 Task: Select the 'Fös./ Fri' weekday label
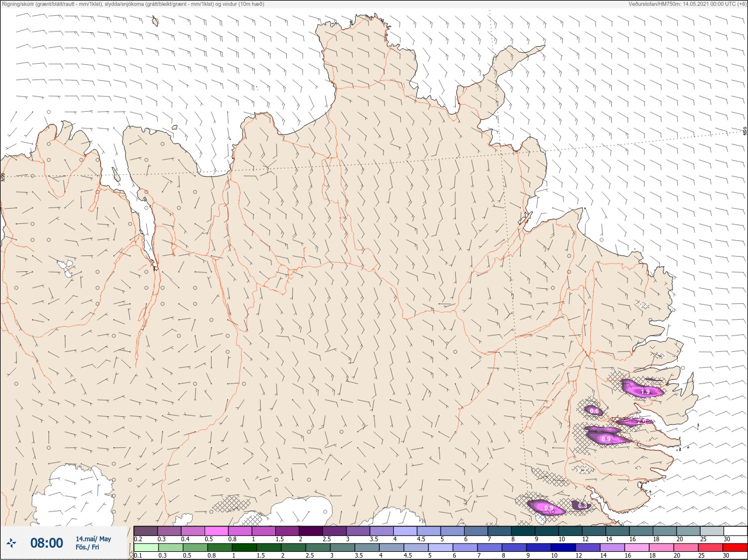click(x=87, y=548)
